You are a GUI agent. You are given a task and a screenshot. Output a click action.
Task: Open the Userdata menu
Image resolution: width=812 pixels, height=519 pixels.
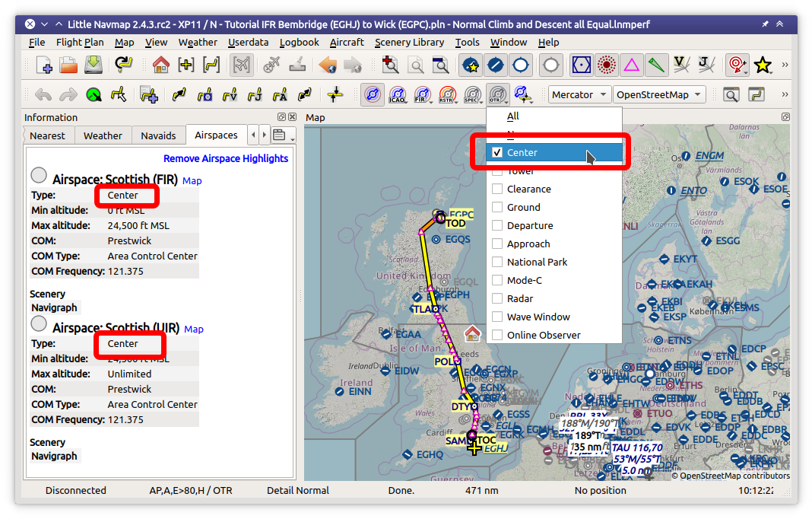(x=249, y=43)
